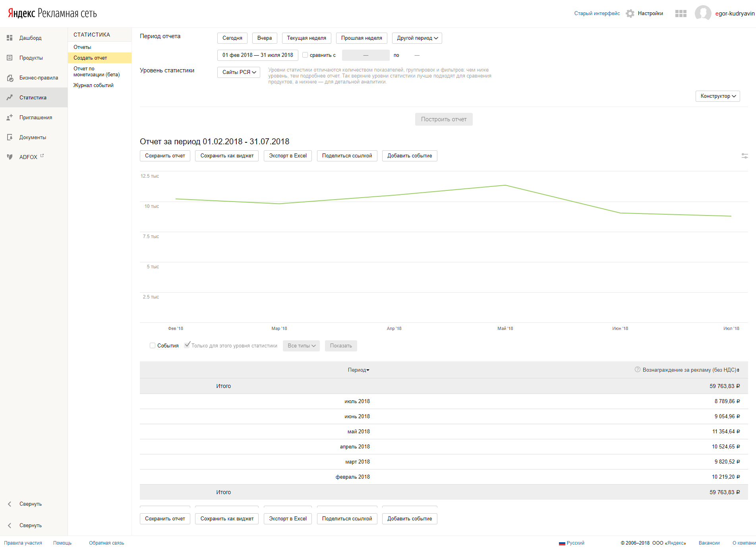
Task: Toggle 'Только для этого уровня статистики' checkbox
Action: (x=187, y=345)
